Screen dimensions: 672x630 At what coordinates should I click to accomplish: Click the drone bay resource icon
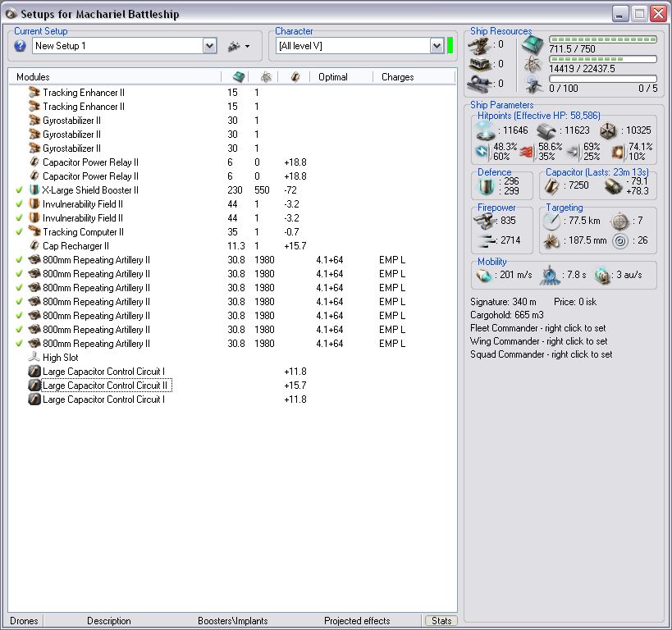tap(533, 84)
